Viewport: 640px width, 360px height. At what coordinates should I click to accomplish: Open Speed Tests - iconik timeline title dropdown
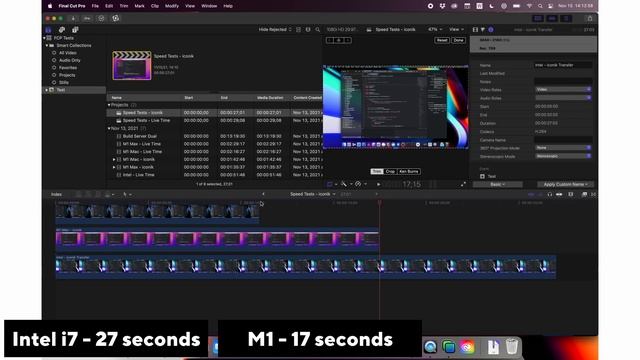[x=313, y=194]
